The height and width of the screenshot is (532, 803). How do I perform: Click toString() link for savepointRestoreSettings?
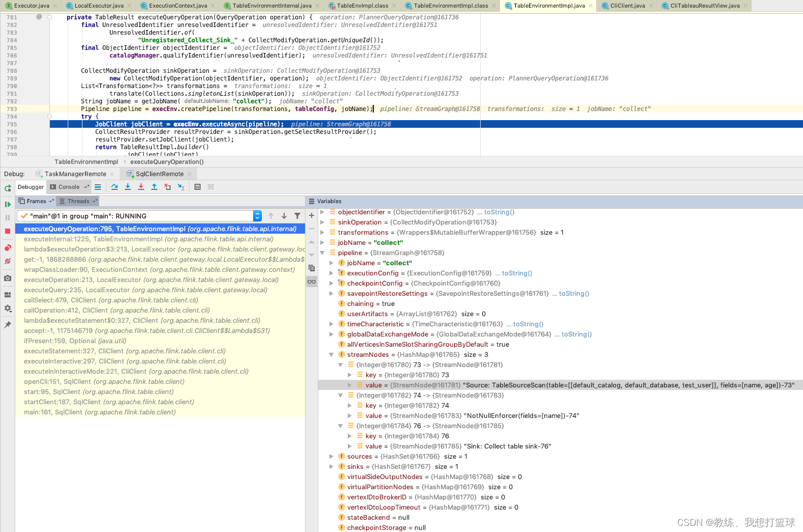tap(574, 294)
